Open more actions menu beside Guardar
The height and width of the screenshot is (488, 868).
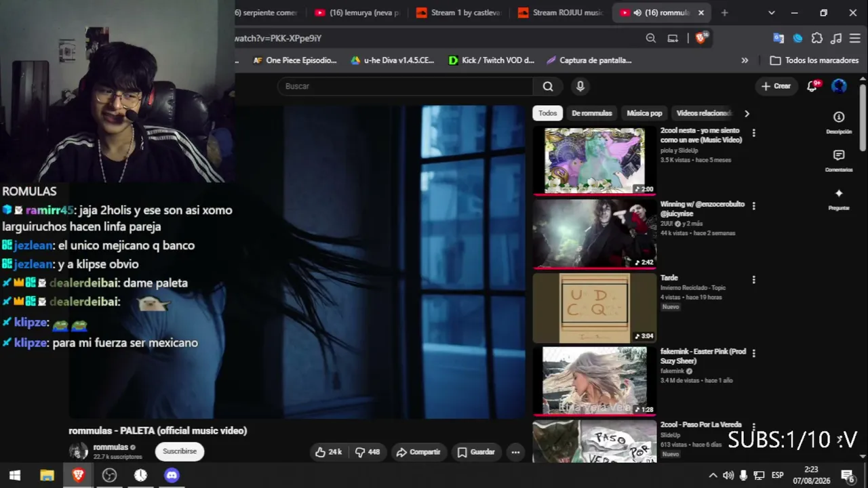point(515,452)
